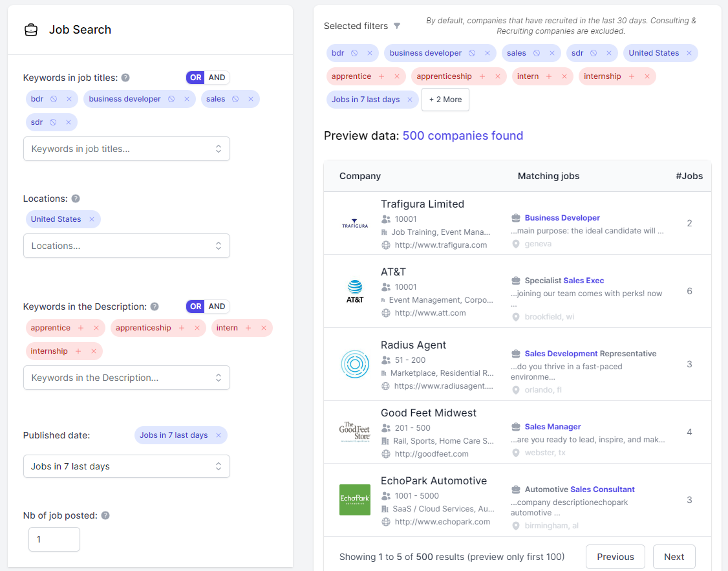Remove intern tag from Description keywords
Image resolution: width=728 pixels, height=571 pixels.
click(264, 328)
